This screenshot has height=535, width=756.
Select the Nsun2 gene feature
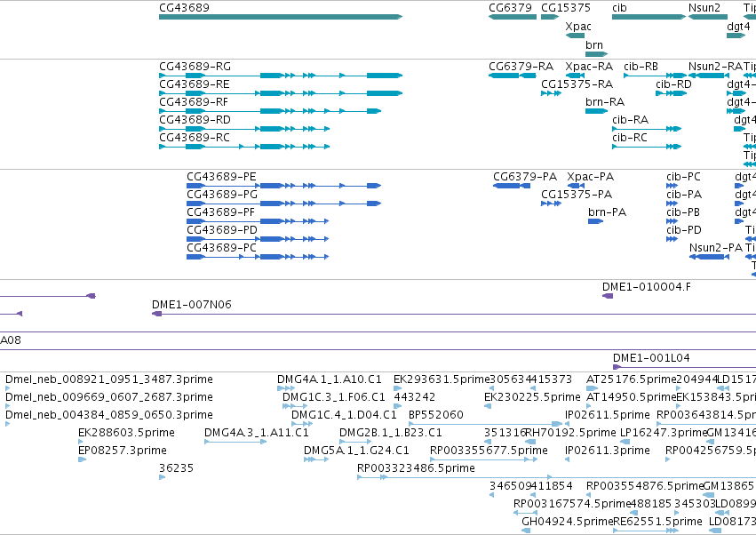(708, 17)
